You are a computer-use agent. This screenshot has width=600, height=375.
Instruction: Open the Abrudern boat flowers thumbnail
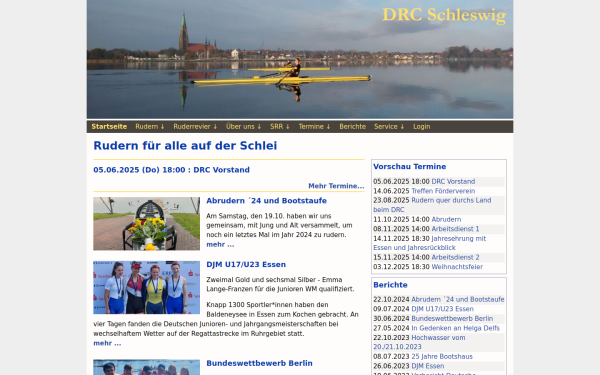pyautogui.click(x=147, y=224)
